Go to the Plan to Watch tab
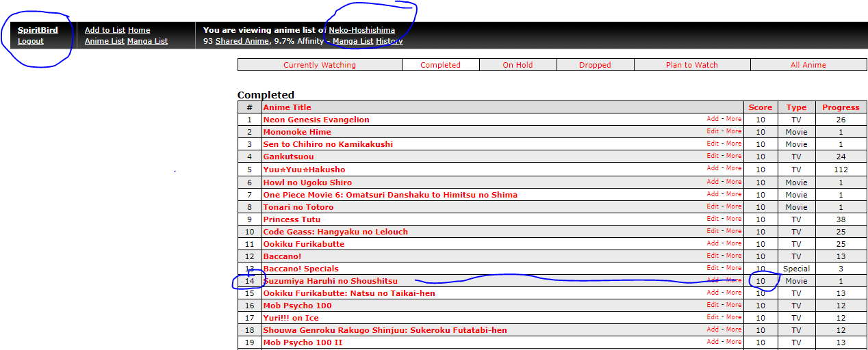Image resolution: width=868 pixels, height=350 pixels. click(x=691, y=65)
